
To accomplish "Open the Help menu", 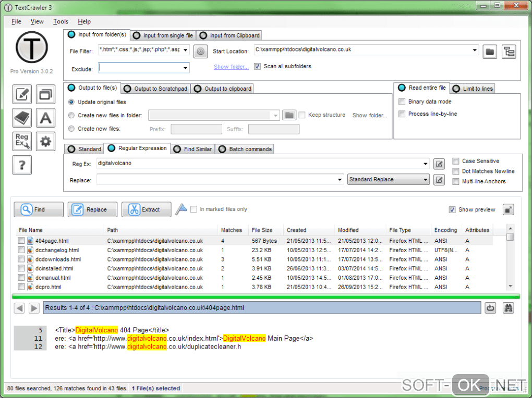I will point(84,21).
